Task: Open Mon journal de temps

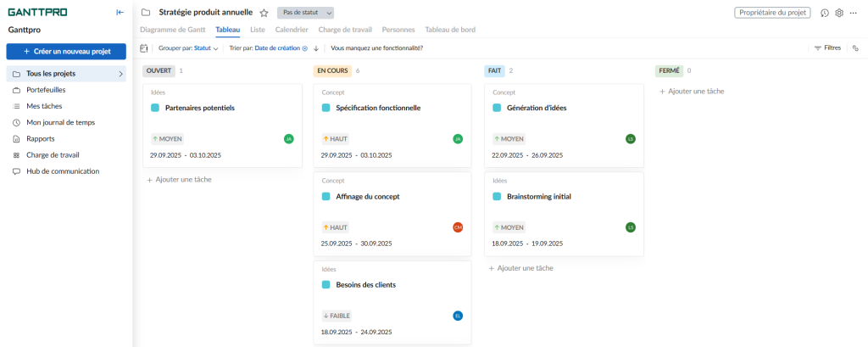Action: (60, 122)
